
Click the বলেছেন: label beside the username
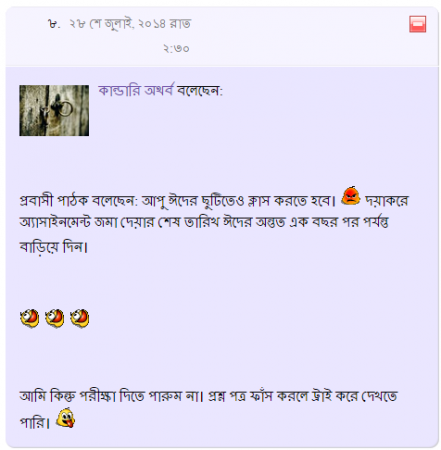coord(200,91)
